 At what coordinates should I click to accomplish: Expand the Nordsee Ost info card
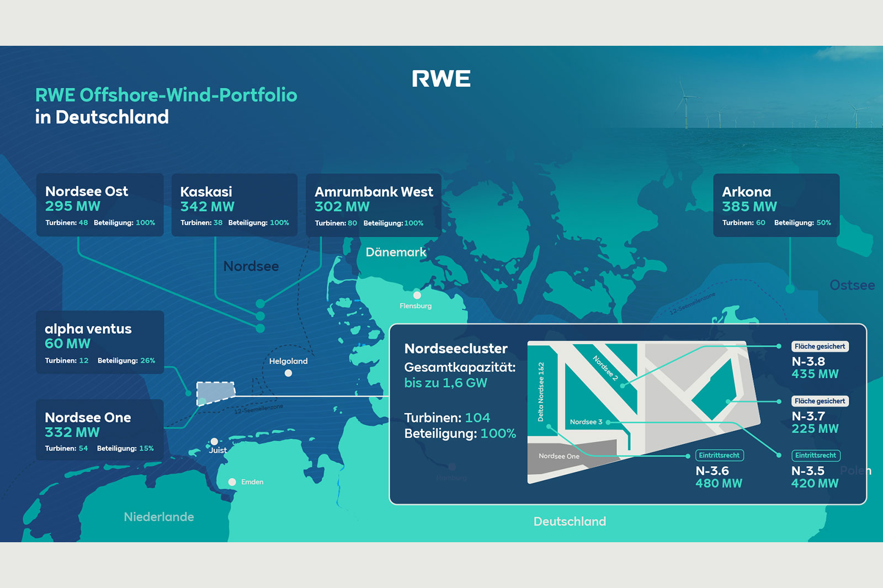coord(99,205)
